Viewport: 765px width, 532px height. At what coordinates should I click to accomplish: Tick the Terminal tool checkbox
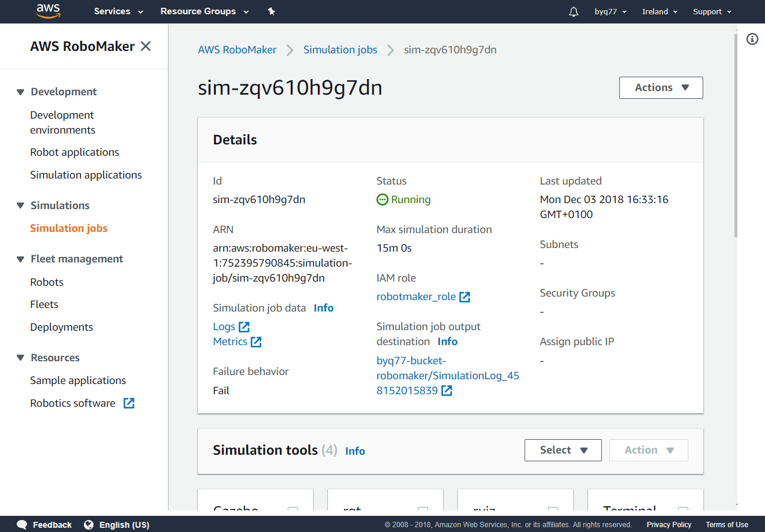pos(683,510)
